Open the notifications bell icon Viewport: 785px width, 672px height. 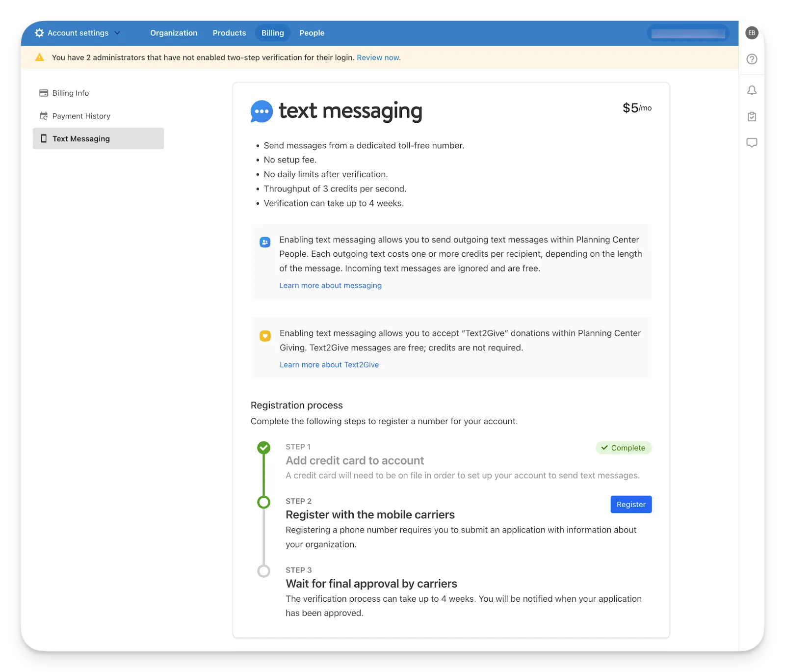click(x=752, y=90)
